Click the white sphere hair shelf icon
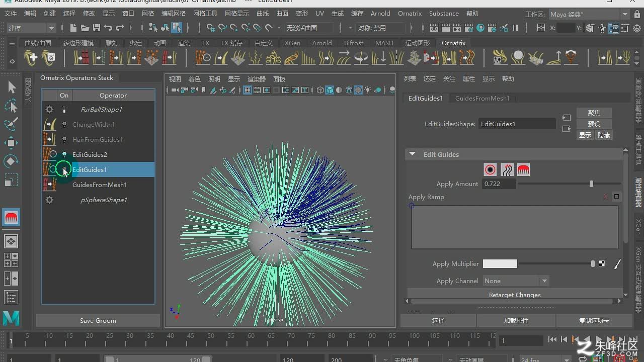 click(518, 58)
